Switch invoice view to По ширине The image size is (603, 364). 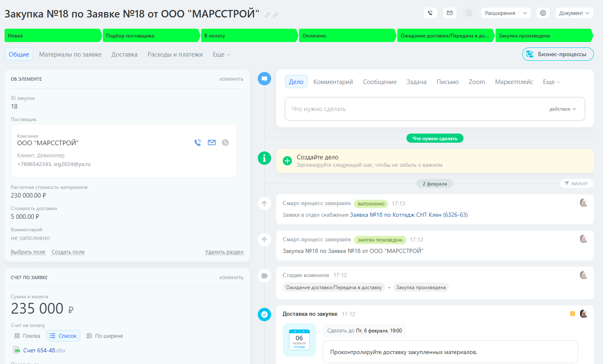pos(105,336)
